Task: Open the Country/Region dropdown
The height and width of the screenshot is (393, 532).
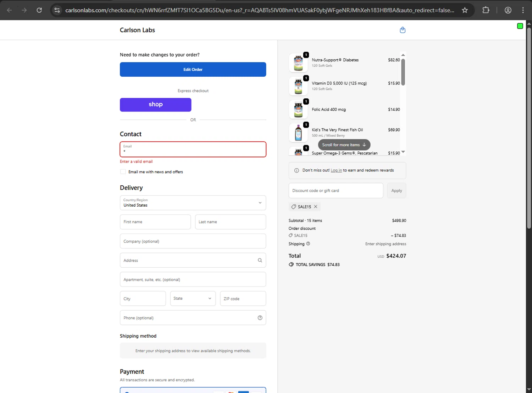Action: [x=193, y=203]
